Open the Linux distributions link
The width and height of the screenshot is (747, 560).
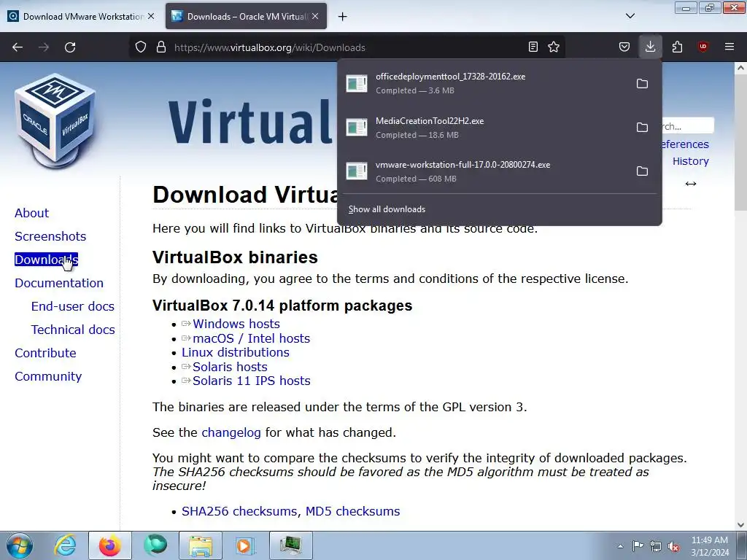tap(236, 352)
